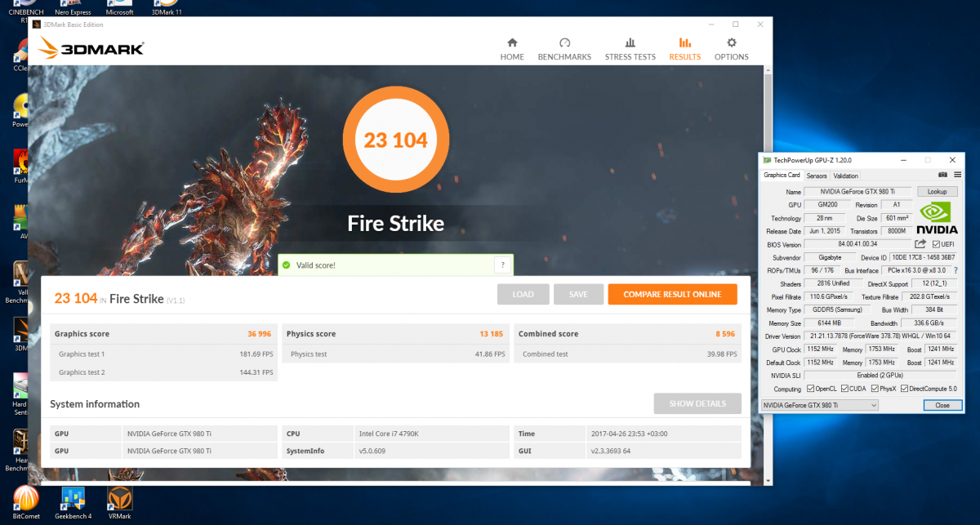Screen dimensions: 980x525
Task: Click the GPU-Z screenshot camera icon
Action: pos(942,175)
